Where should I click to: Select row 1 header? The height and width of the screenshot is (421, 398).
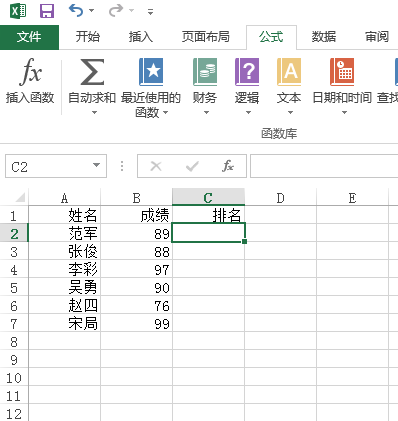[14, 216]
